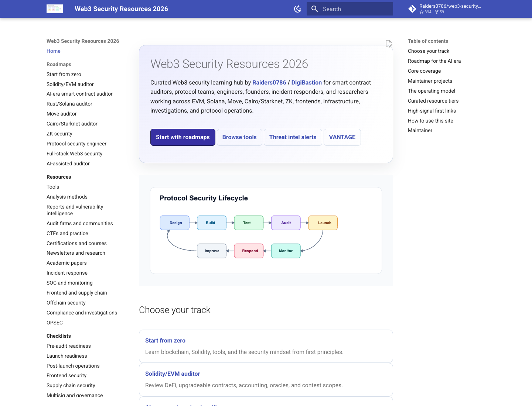
Task: Click the Audit node in lifecycle diagram
Action: click(x=286, y=223)
